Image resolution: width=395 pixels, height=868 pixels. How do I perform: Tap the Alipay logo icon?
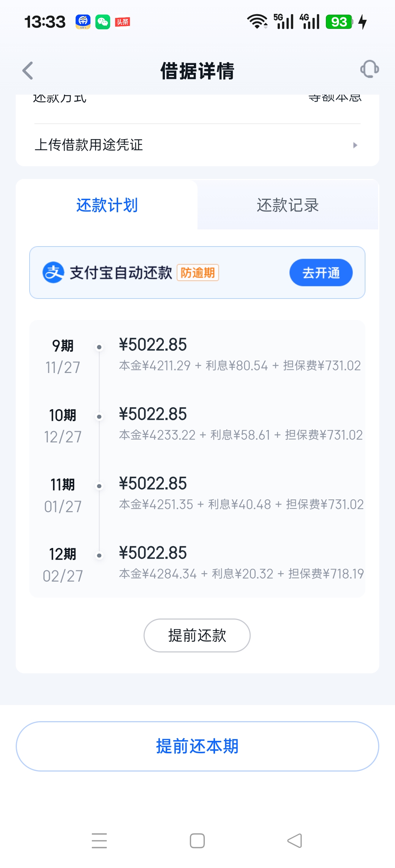[x=53, y=273]
